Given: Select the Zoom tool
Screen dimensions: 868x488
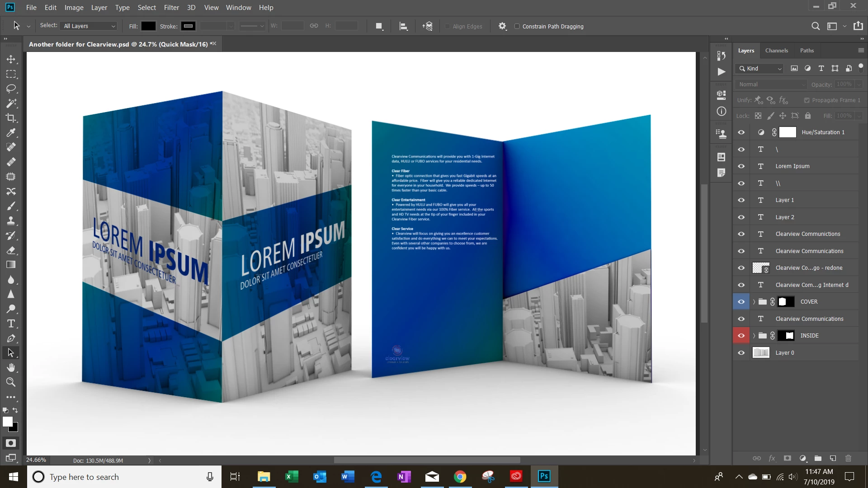Looking at the screenshot, I should [11, 382].
